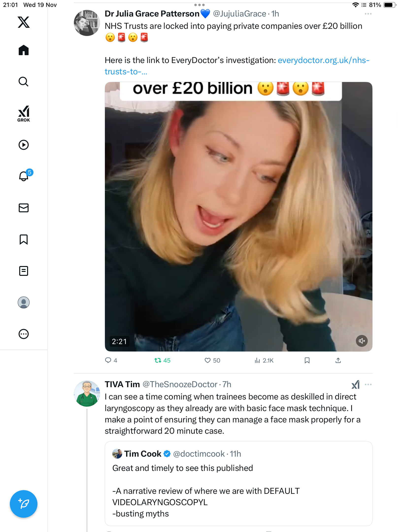399x532 pixels.
Task: Open the profile avatar in sidebar
Action: pyautogui.click(x=24, y=302)
